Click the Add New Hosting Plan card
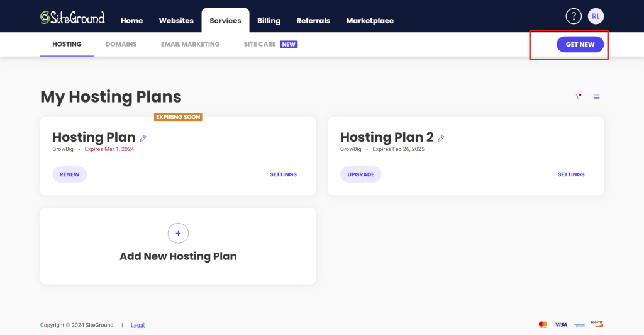644x335 pixels. click(178, 246)
